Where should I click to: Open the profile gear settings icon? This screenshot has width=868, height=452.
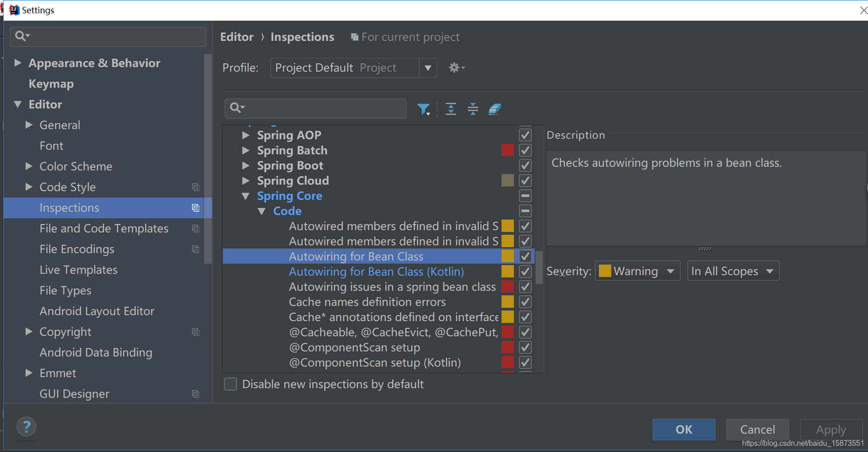click(x=457, y=68)
